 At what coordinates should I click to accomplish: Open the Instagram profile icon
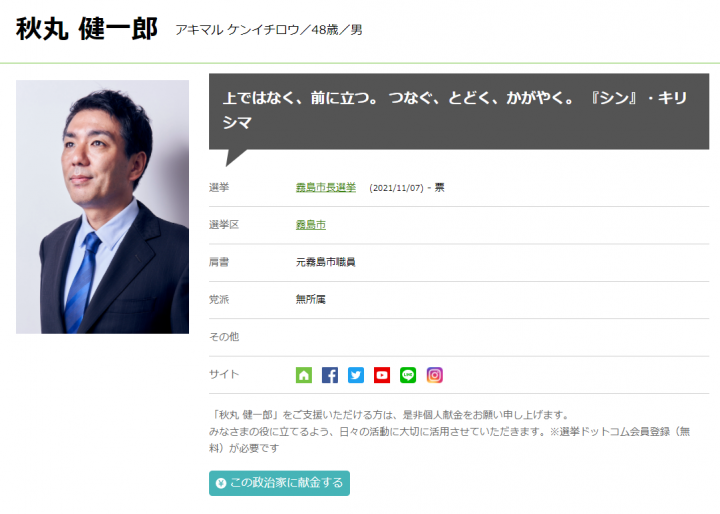click(x=434, y=375)
